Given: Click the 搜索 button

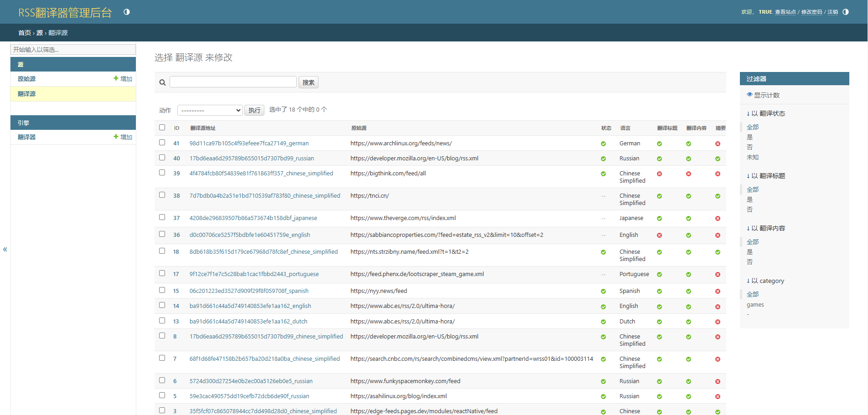Looking at the screenshot, I should click(x=309, y=82).
